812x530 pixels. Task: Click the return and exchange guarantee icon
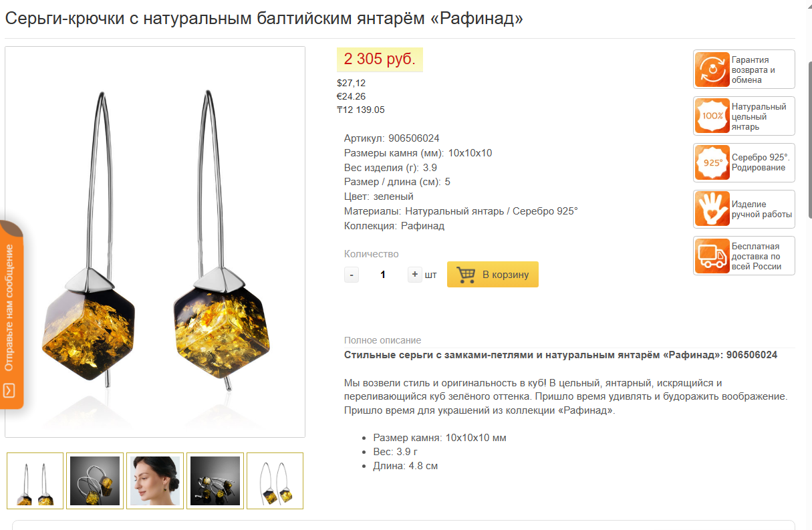click(712, 70)
